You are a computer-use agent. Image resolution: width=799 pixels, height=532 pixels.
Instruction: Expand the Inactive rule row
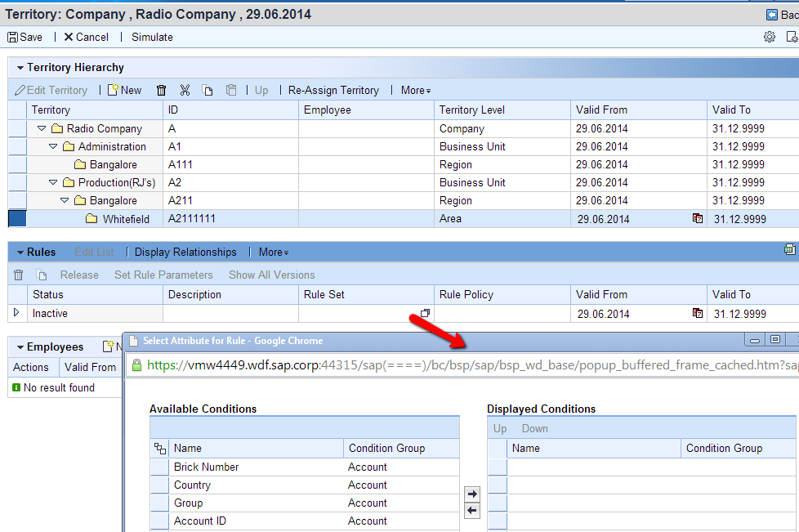(16, 313)
